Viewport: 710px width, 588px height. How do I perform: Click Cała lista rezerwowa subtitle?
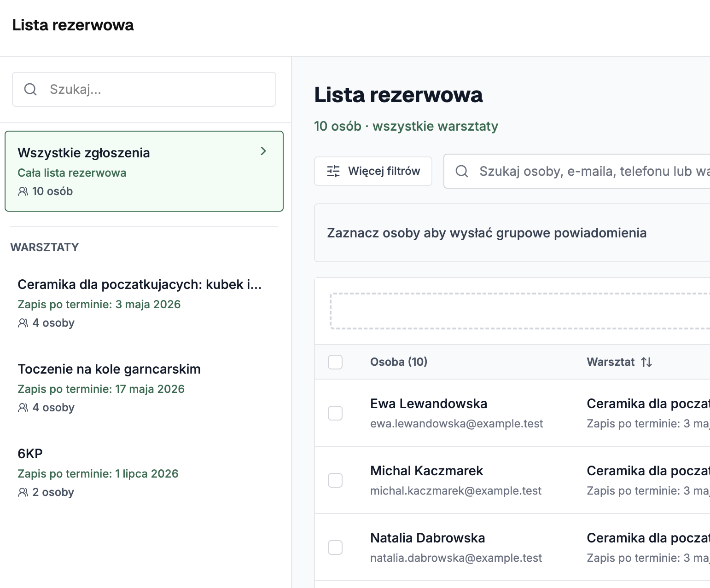coord(72,173)
